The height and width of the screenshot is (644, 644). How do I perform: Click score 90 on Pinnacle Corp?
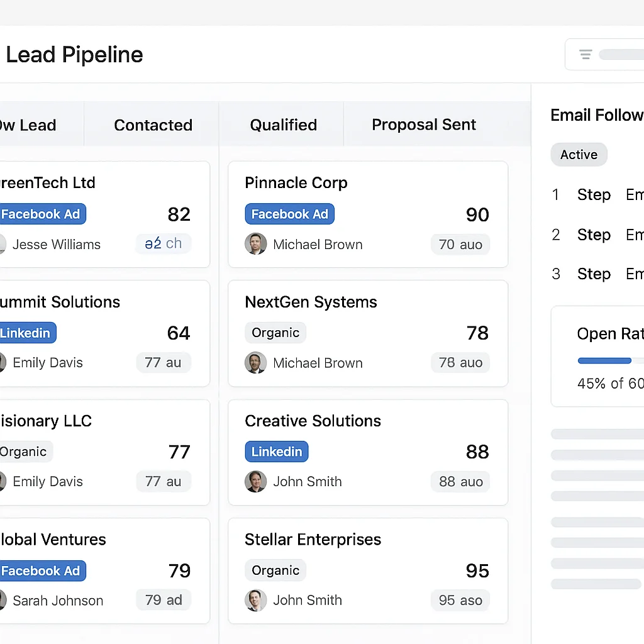[x=477, y=214]
